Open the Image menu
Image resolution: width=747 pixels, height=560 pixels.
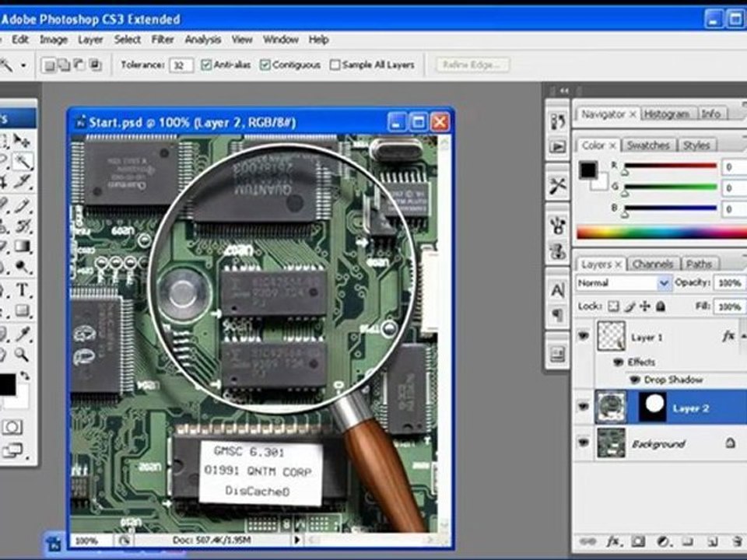tap(54, 40)
